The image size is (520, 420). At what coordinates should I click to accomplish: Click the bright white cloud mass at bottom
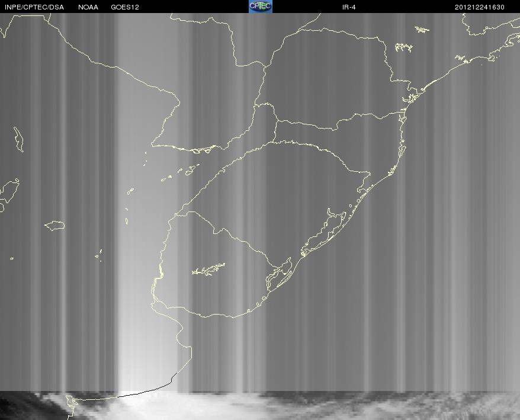pos(172,406)
